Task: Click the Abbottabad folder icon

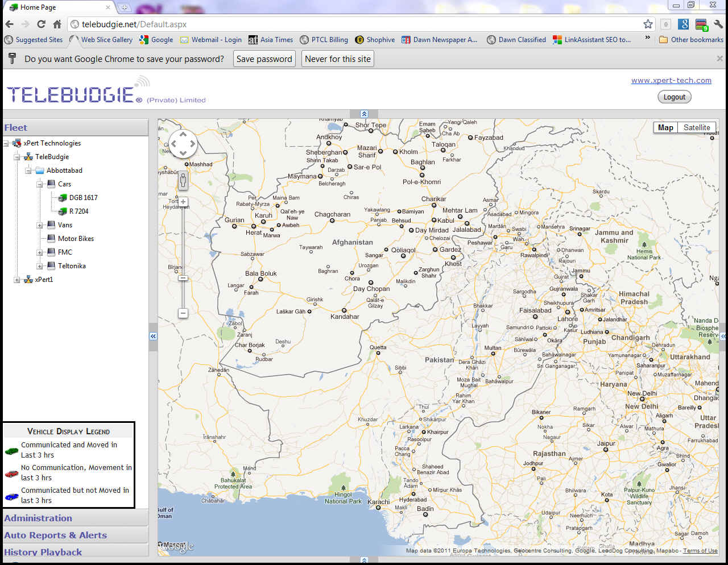Action: point(40,171)
